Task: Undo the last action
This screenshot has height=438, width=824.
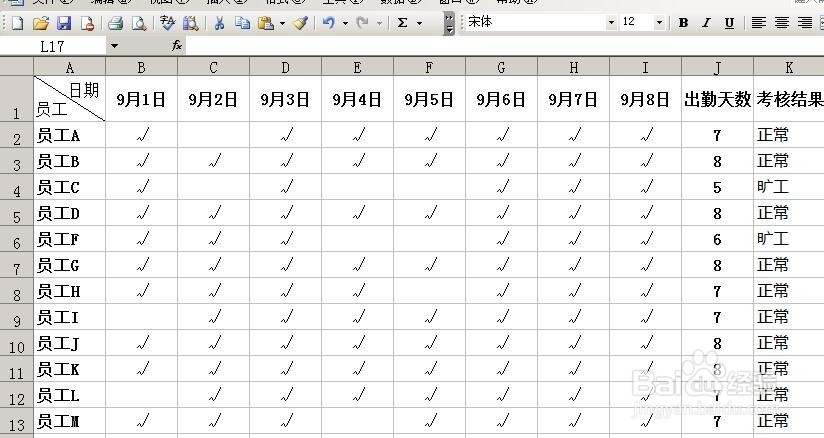Action: tap(329, 23)
